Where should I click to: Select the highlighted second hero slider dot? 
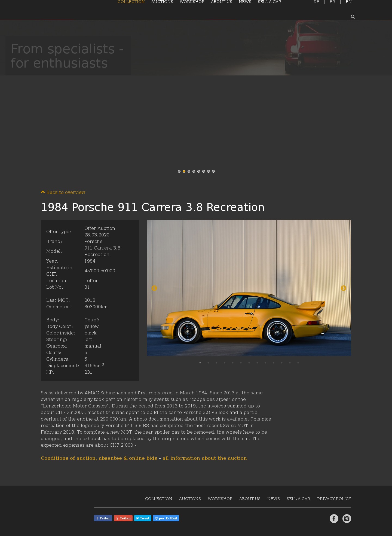point(184,171)
